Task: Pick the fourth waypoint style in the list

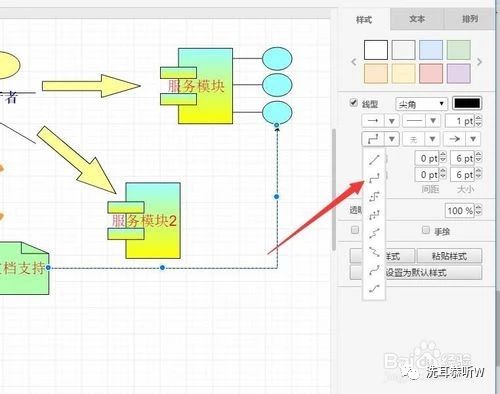Action: tap(374, 215)
